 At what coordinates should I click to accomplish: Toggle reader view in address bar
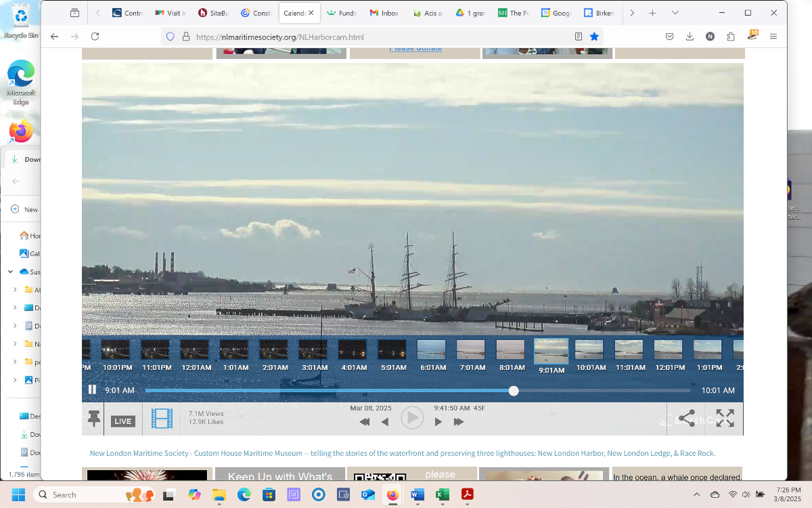tap(579, 37)
